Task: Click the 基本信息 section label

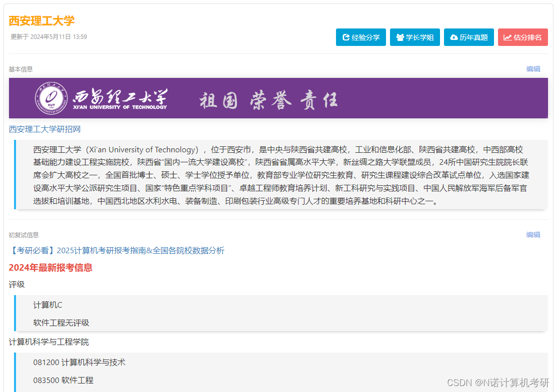Action: [21, 69]
